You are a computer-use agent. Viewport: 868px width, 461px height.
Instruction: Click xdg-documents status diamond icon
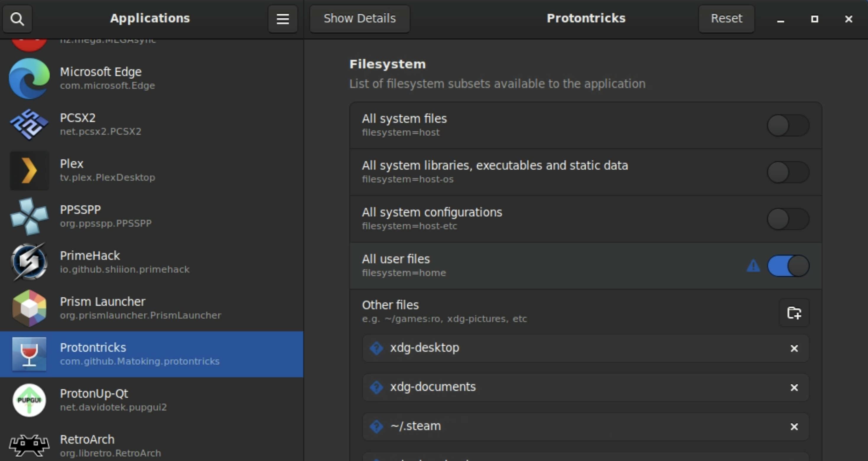pos(376,387)
